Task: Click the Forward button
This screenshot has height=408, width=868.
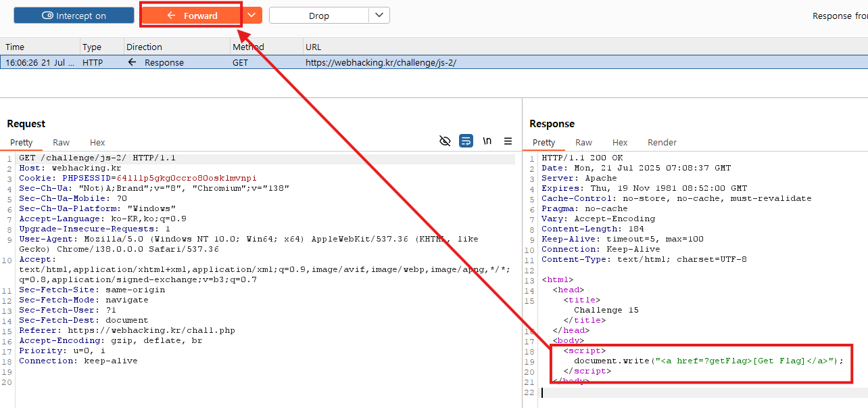Action: (192, 16)
